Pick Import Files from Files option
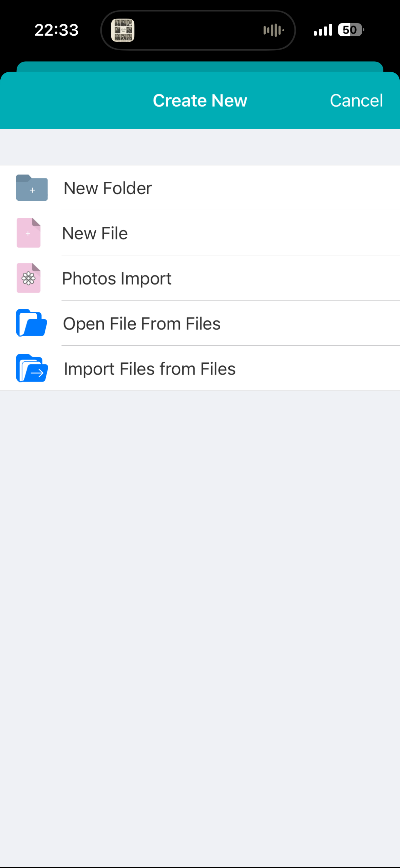The width and height of the screenshot is (400, 868). coord(150,369)
